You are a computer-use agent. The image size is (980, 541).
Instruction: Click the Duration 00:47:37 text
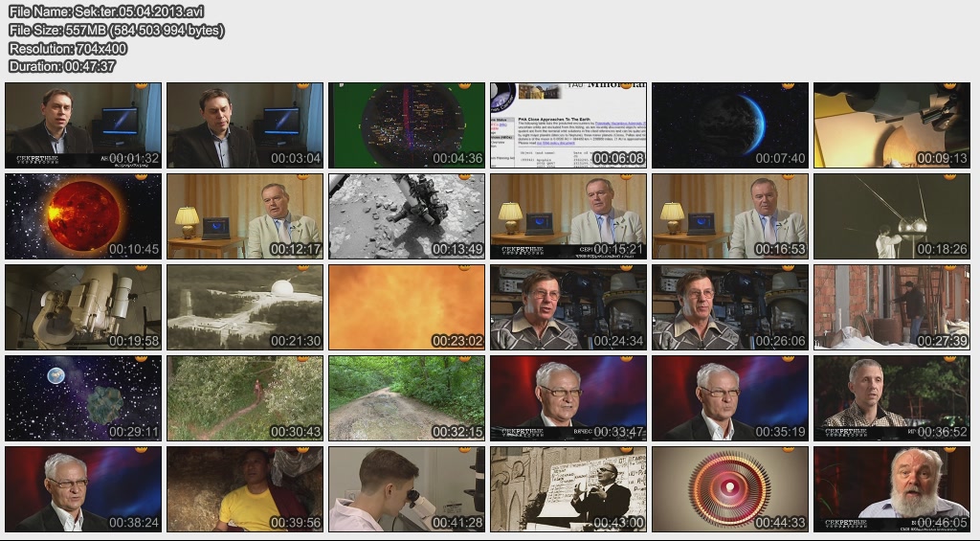click(x=62, y=66)
